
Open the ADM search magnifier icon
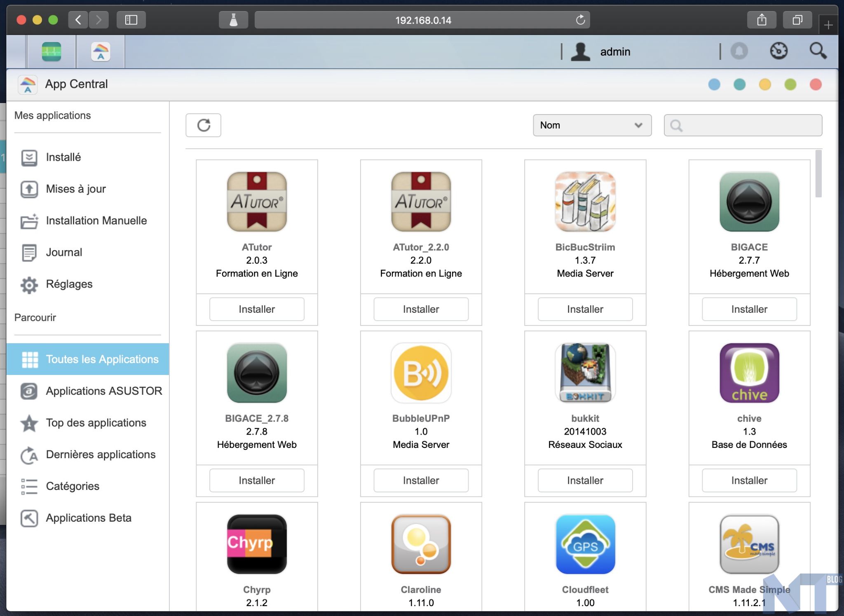pyautogui.click(x=818, y=52)
